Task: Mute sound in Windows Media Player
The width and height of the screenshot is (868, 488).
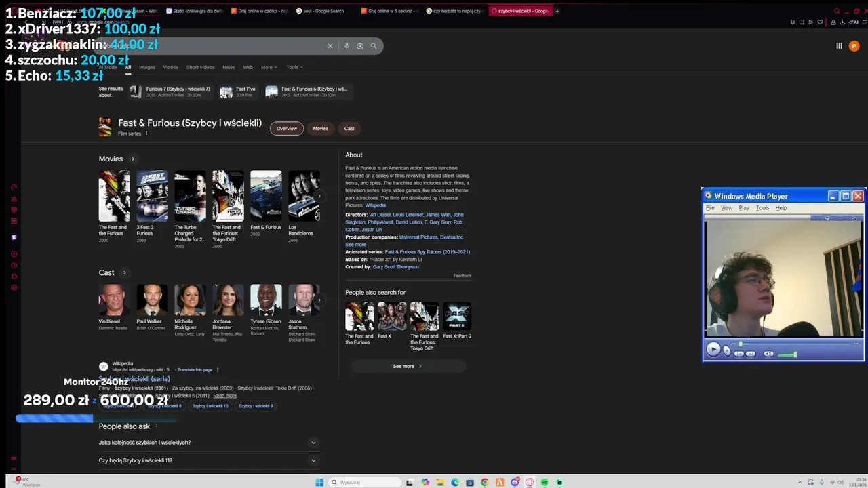Action: pyautogui.click(x=768, y=353)
